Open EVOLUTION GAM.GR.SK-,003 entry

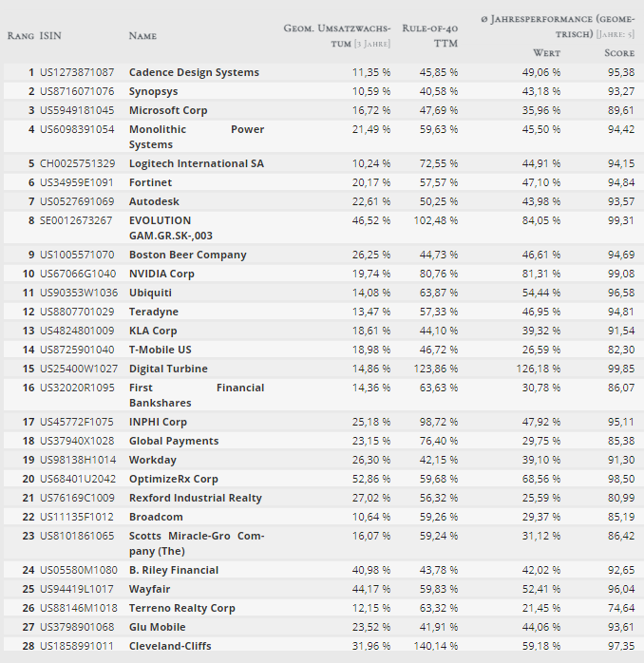tap(171, 228)
